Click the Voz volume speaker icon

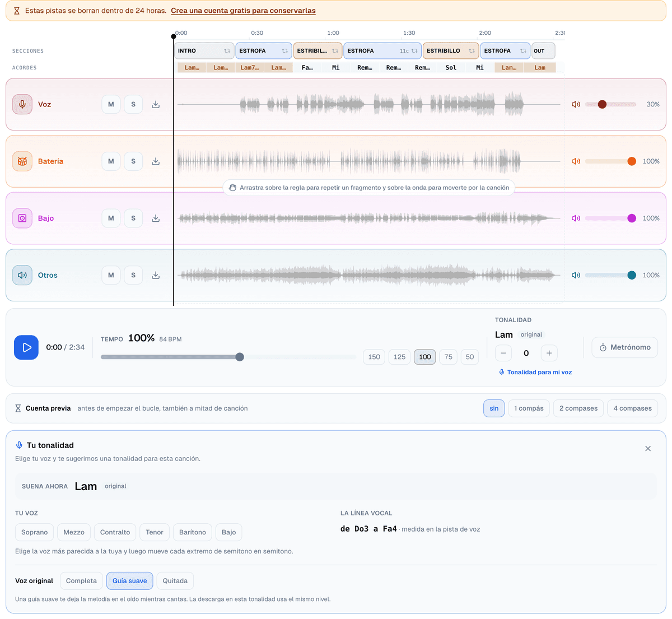click(576, 104)
